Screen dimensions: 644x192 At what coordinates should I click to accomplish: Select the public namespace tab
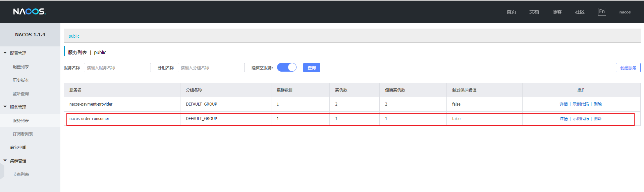click(74, 36)
